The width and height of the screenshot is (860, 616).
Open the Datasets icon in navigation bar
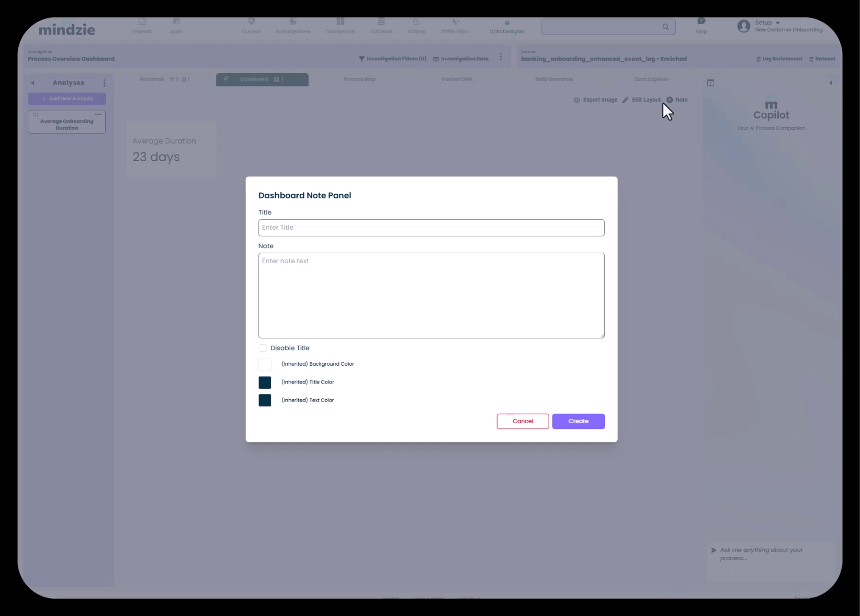click(381, 22)
